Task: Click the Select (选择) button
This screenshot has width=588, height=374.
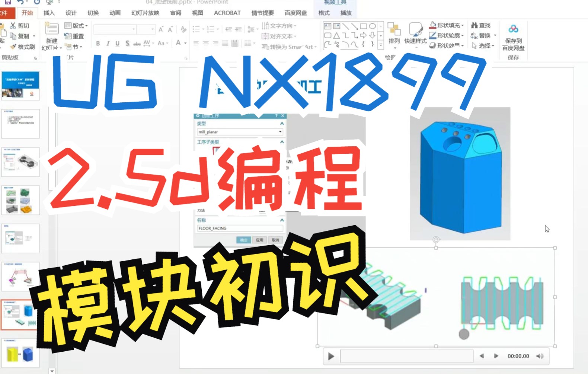Action: pyautogui.click(x=483, y=45)
